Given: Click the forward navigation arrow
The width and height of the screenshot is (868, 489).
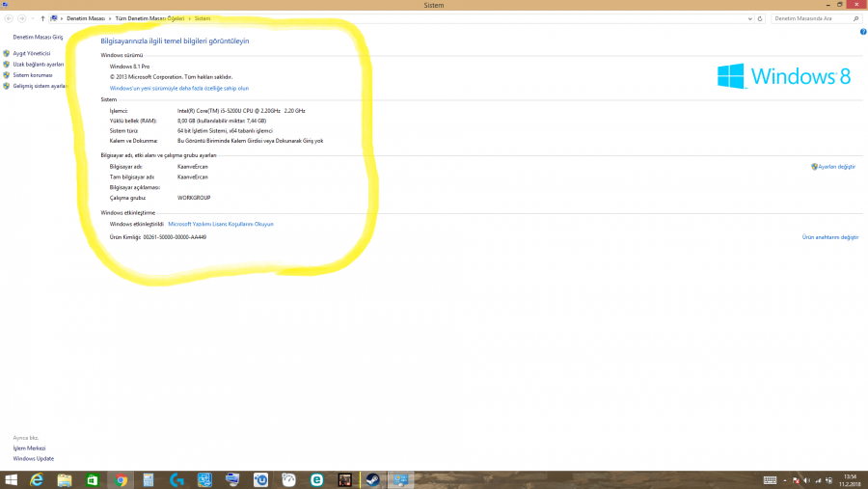Looking at the screenshot, I should coord(21,19).
